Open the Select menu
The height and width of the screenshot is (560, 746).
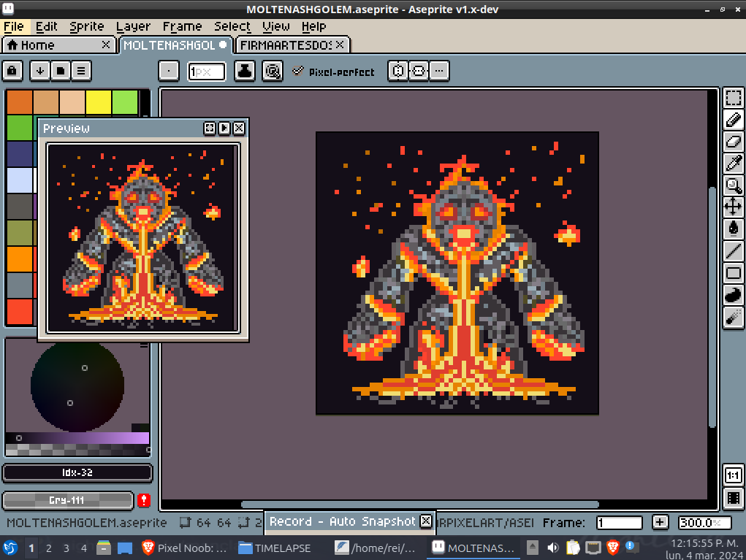tap(232, 26)
